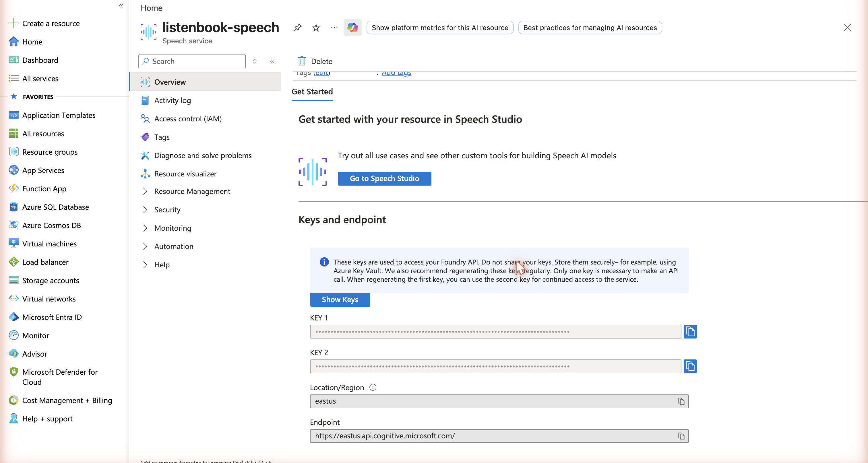Screen dimensions: 868x463
Task: Mark listenbook-speech as favorite with star
Action: click(316, 28)
